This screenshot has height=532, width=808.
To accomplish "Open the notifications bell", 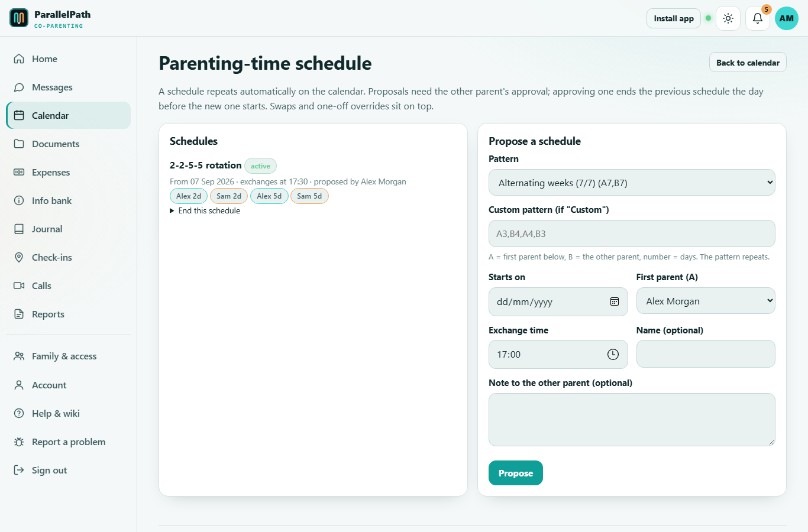I will coord(758,18).
